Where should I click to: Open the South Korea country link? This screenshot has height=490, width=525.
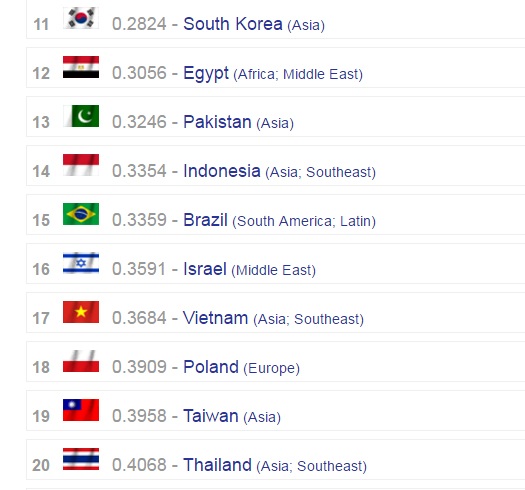point(233,24)
